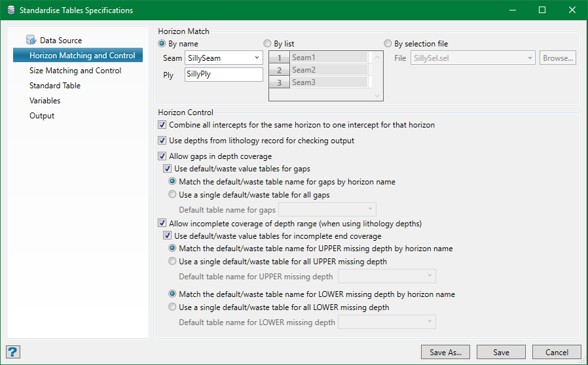Toggle Use depths from lithology record checkbox
The image size is (588, 365).
click(163, 141)
